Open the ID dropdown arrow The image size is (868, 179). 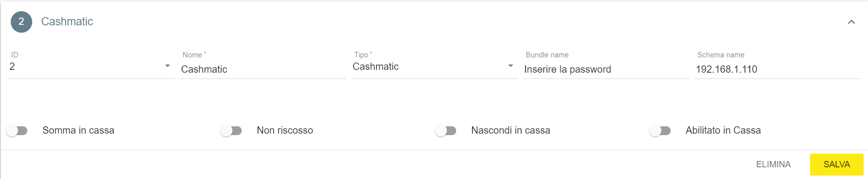168,66
